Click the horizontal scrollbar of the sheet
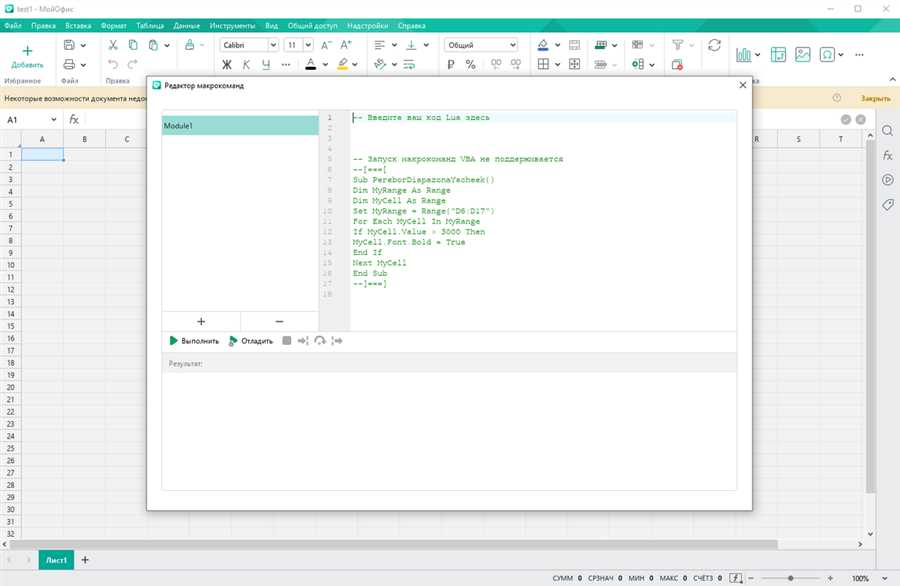 point(393,544)
